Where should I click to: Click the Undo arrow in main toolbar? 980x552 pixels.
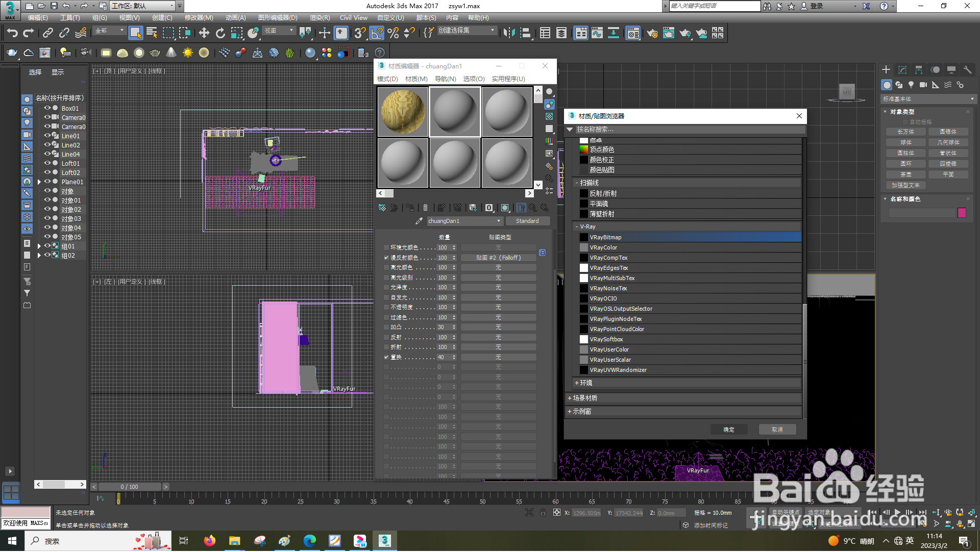(12, 33)
